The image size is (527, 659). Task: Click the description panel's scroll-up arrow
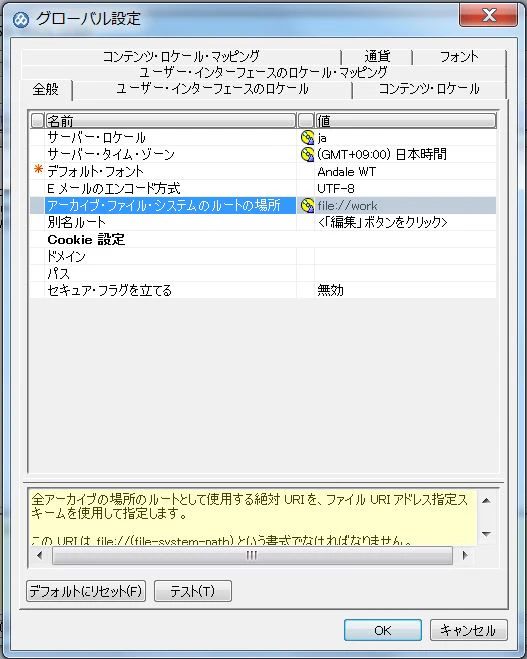[x=487, y=500]
